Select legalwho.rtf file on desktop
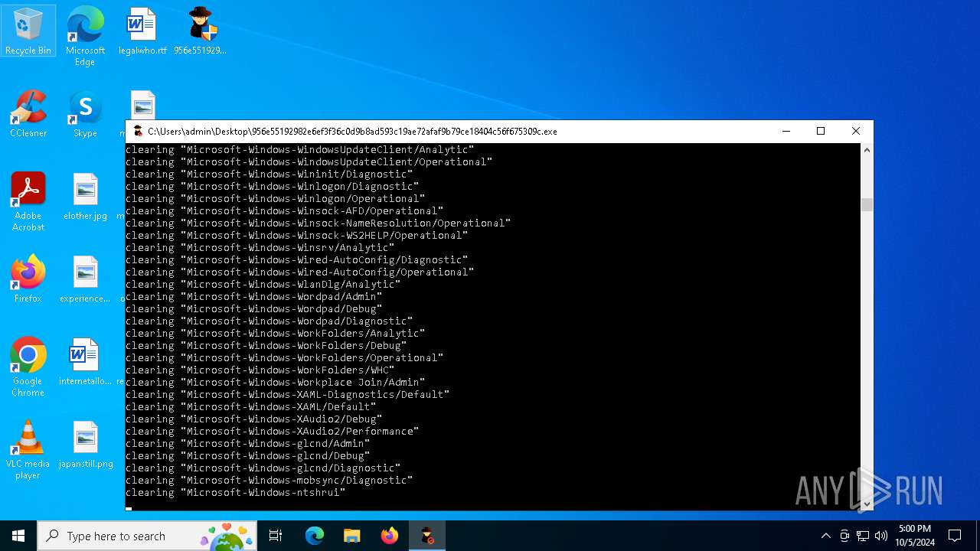 point(142,31)
